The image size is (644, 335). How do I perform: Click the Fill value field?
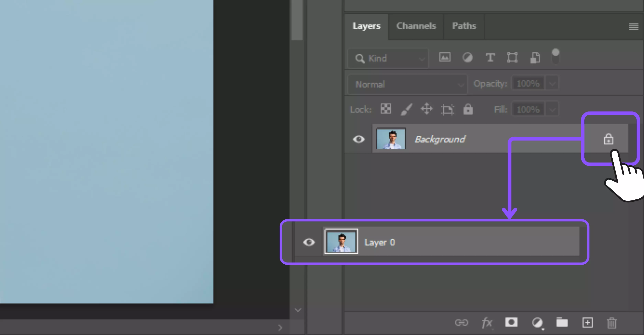528,109
